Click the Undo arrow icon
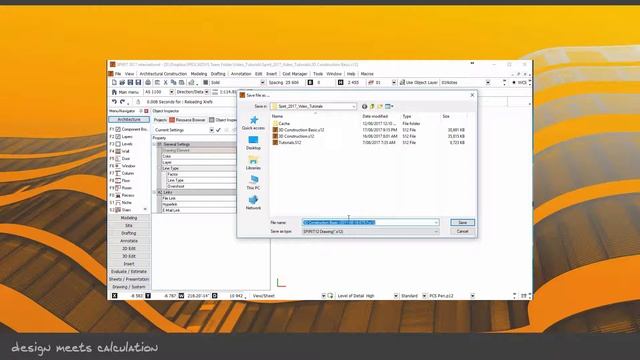 [114, 102]
